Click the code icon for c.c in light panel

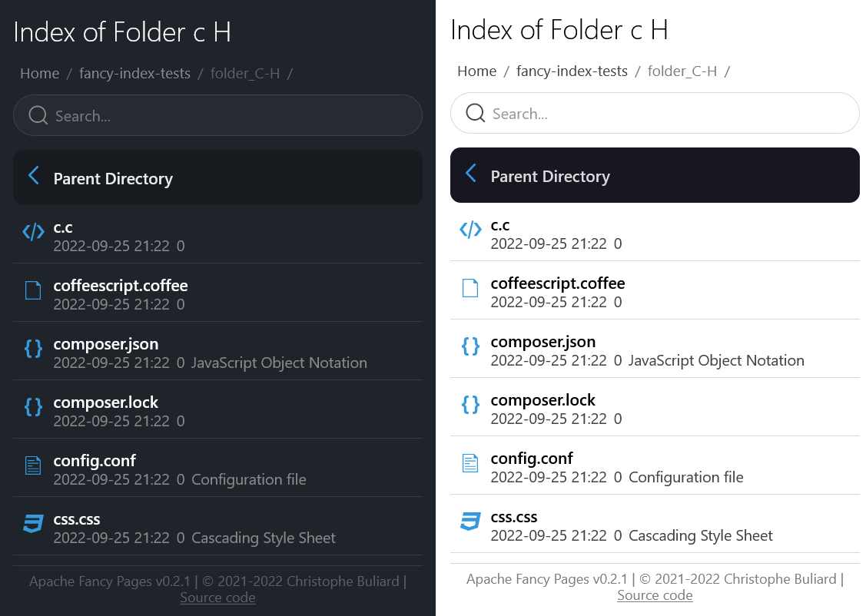tap(470, 230)
